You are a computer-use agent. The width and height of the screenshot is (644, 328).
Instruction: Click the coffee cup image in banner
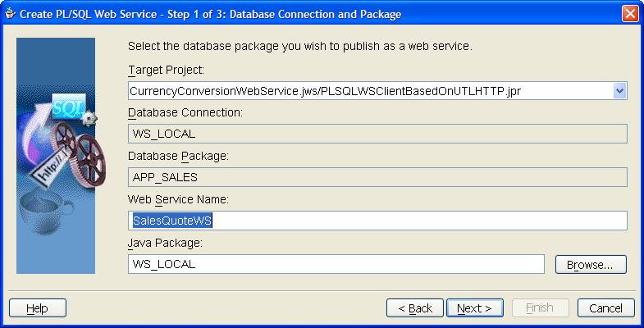pyautogui.click(x=45, y=212)
